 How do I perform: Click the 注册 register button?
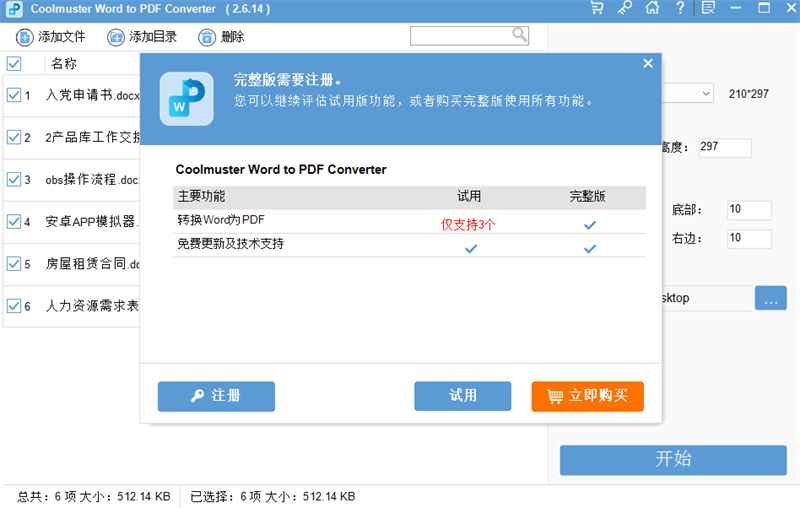click(x=216, y=396)
